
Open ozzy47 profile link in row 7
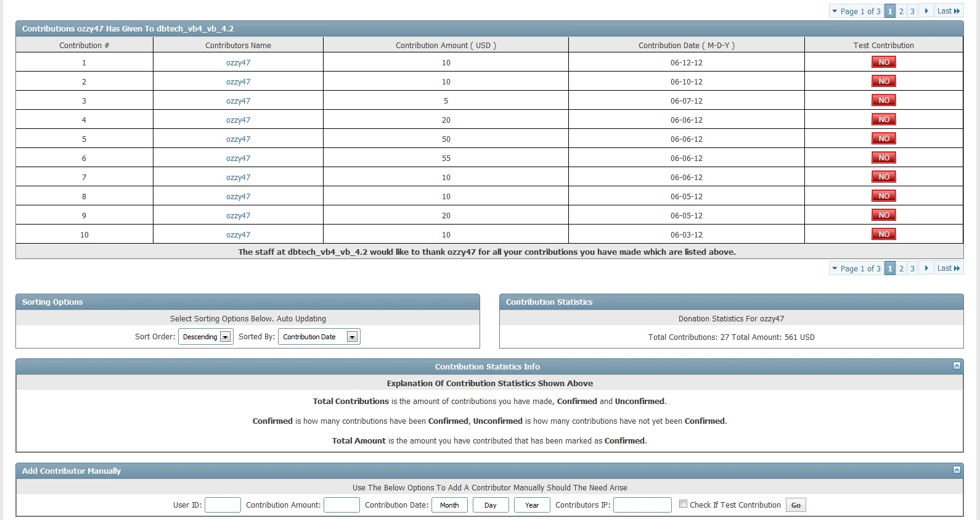[238, 178]
